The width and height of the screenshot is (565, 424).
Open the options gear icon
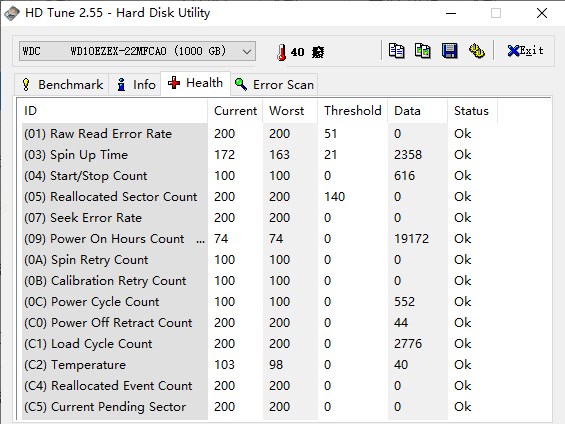[476, 51]
